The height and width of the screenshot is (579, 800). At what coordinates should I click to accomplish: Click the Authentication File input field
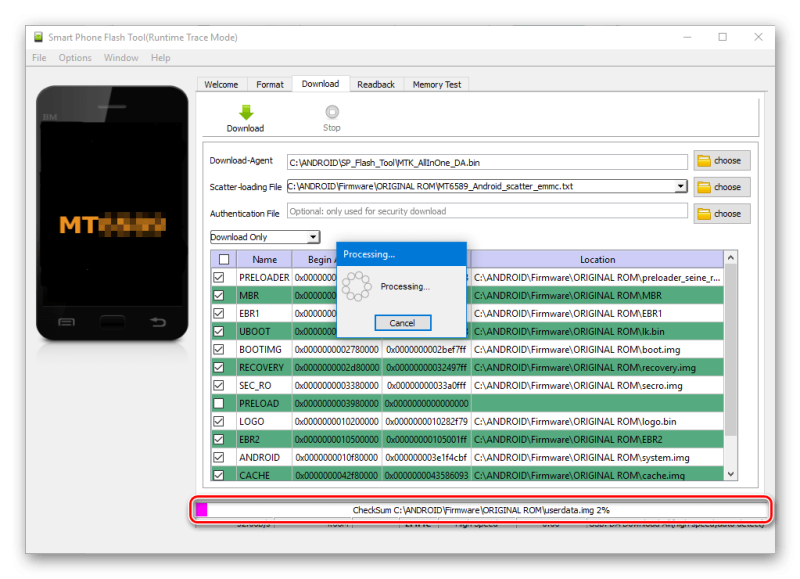(x=487, y=212)
